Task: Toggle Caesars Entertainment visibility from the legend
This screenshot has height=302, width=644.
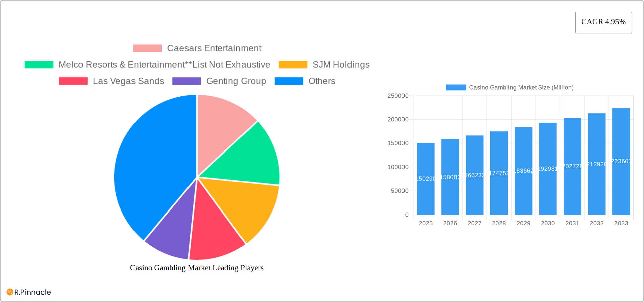Action: 214,48
